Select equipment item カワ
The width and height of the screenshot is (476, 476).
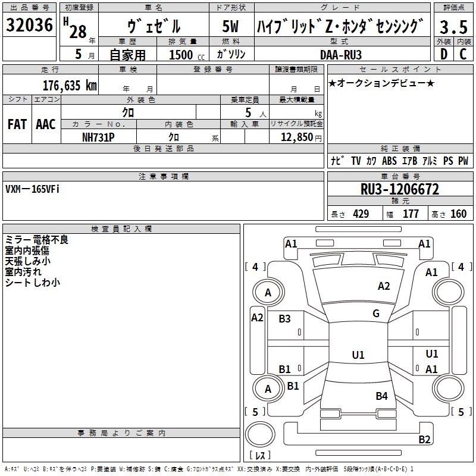click(371, 161)
